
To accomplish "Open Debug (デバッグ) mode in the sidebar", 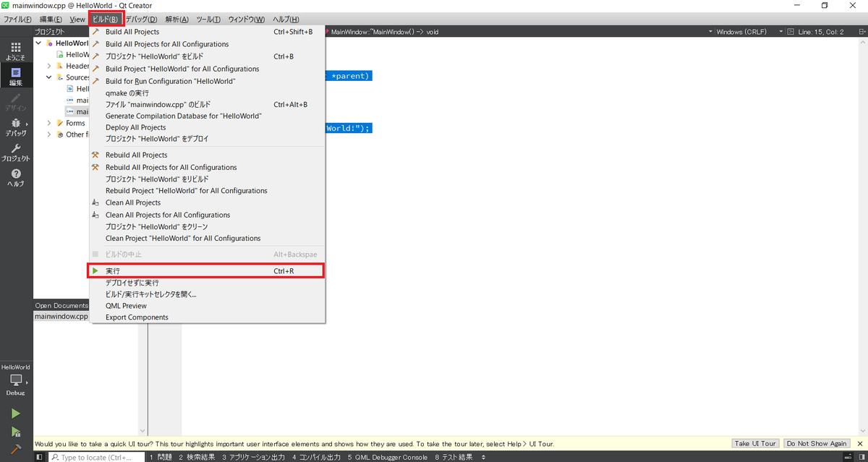I will (x=16, y=127).
